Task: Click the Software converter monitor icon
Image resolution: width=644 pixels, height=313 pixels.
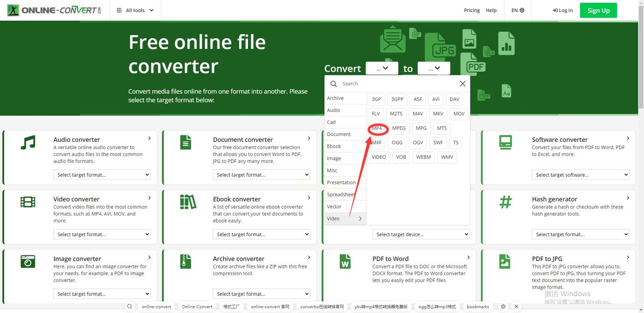Action: (x=505, y=142)
